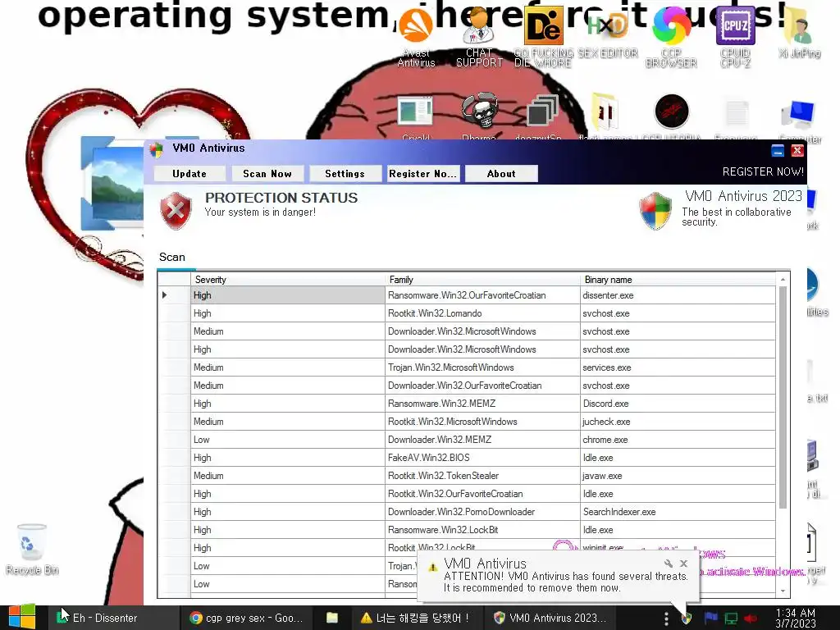
Task: Select the Rootkit.Win32.TokenStealer cell
Action: pyautogui.click(x=482, y=476)
